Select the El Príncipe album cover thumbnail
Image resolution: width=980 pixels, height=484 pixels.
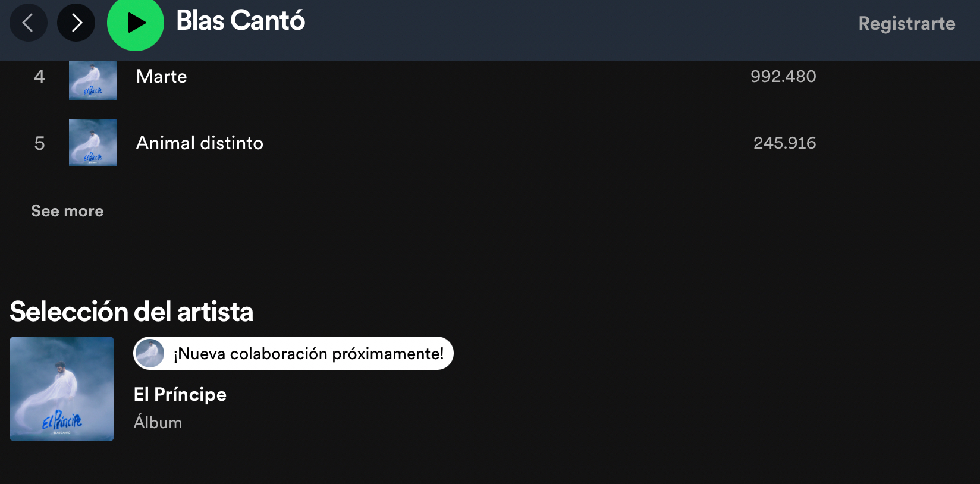point(61,388)
